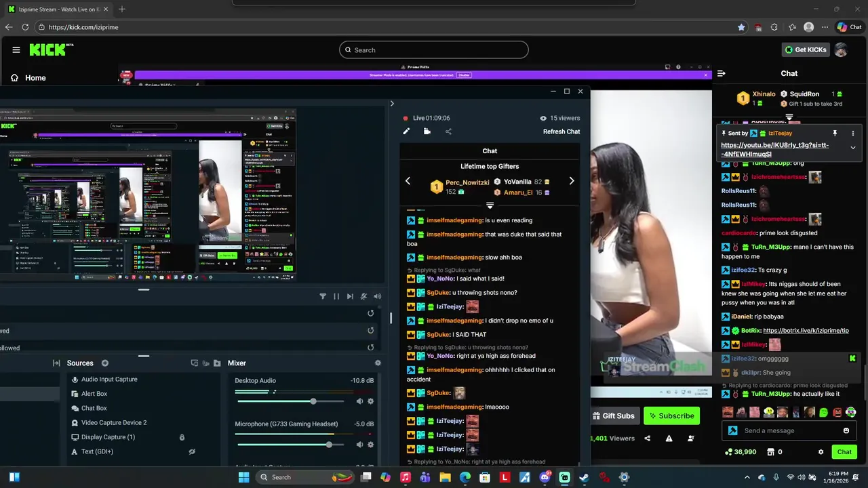The image size is (868, 488).
Task: Click the volume icon in events toolbar
Action: coord(378,296)
